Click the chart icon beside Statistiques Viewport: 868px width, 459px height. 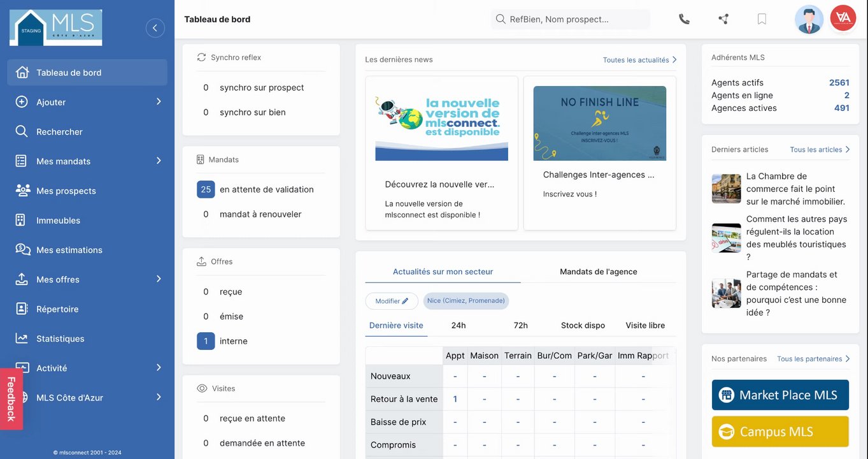[22, 339]
